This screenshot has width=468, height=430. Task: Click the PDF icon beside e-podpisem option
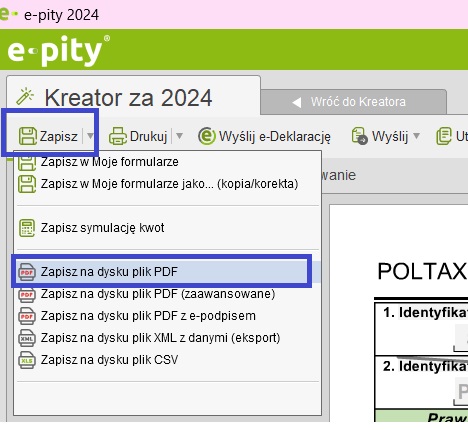27,316
